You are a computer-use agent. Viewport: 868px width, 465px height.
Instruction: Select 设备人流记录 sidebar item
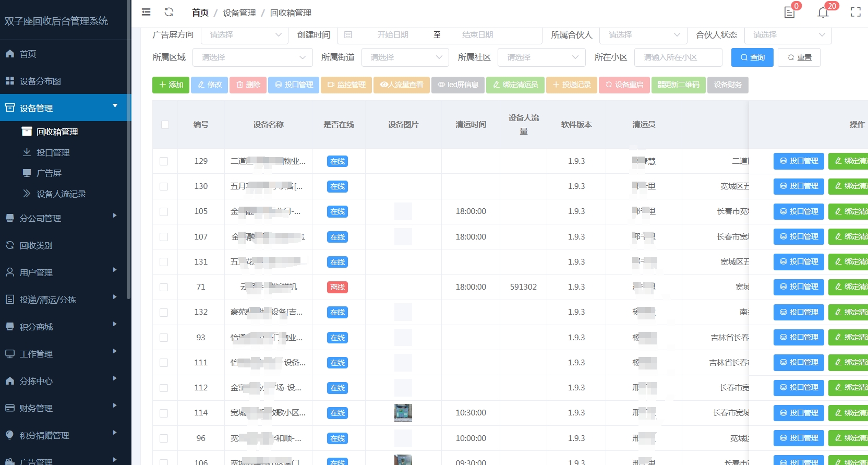pos(61,194)
